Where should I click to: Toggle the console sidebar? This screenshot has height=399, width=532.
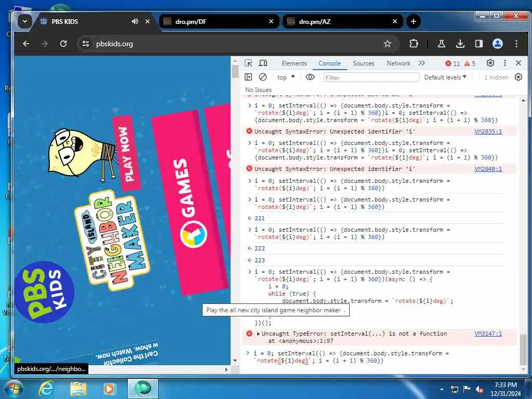pyautogui.click(x=248, y=77)
